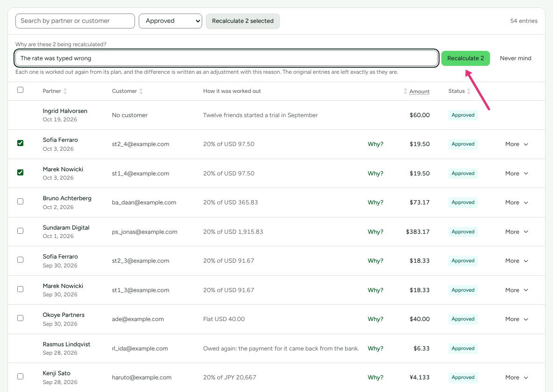The width and height of the screenshot is (553, 392).
Task: Click the $73.17 amount cell
Action: (420, 203)
